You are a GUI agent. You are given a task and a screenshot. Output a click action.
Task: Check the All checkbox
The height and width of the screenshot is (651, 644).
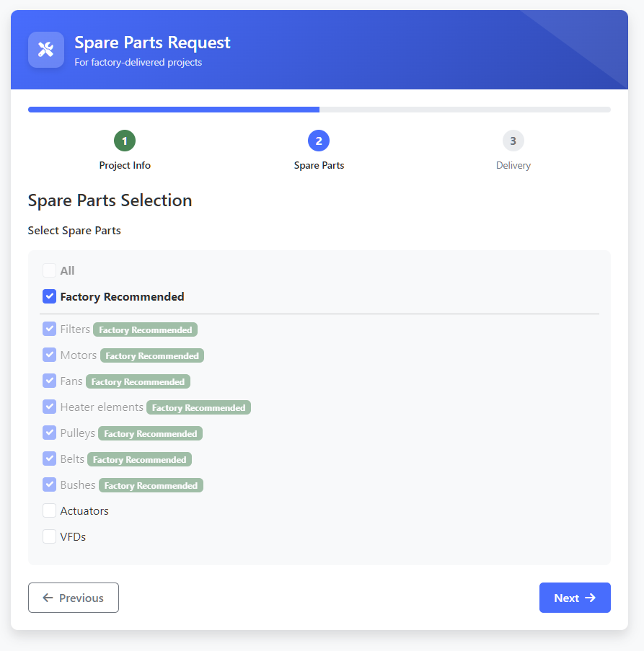click(x=50, y=270)
